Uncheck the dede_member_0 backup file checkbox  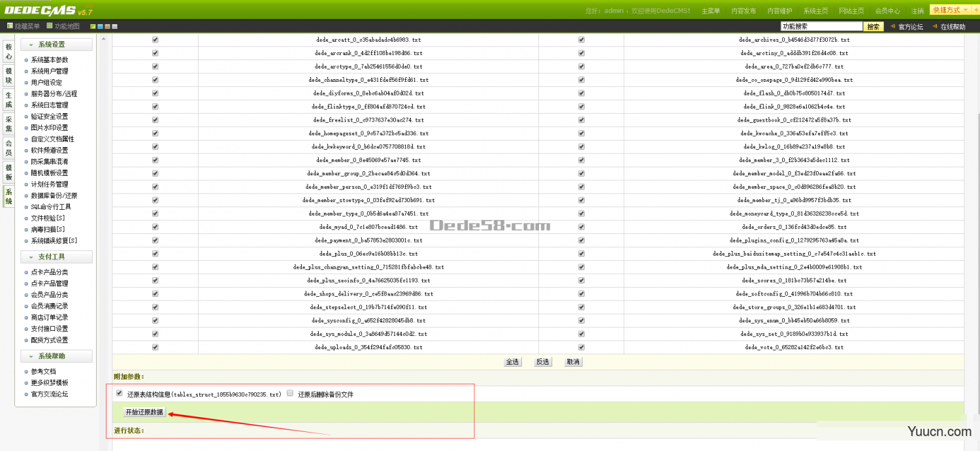click(x=155, y=160)
